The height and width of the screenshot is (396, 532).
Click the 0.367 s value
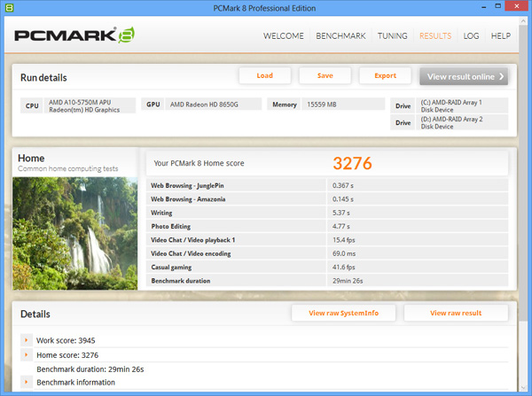[x=342, y=185]
